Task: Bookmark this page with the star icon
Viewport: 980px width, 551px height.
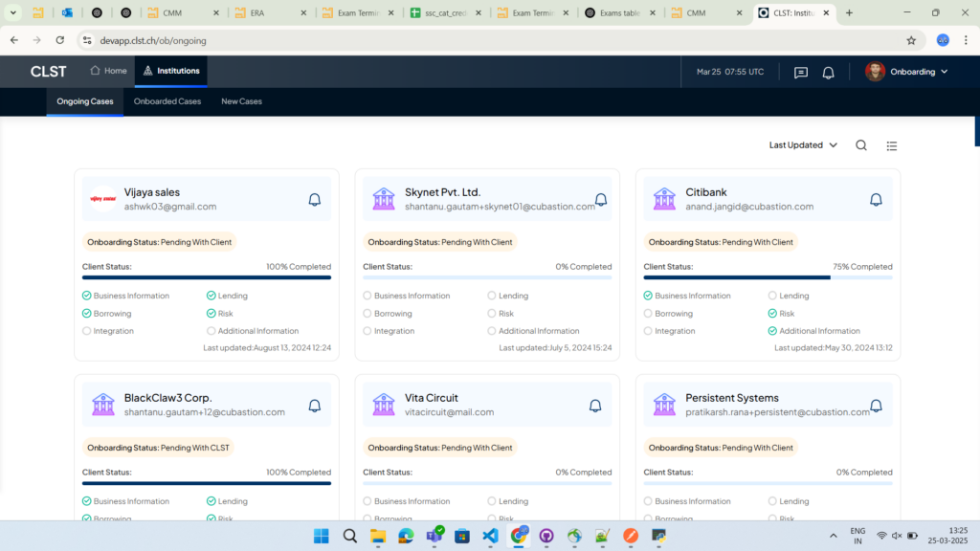Action: (911, 40)
